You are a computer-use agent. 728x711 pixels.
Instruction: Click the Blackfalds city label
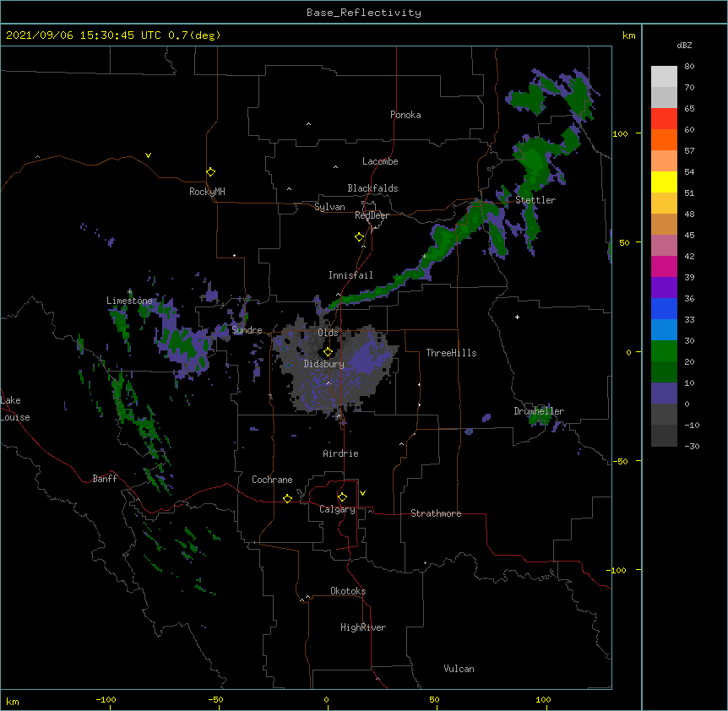pos(372,188)
